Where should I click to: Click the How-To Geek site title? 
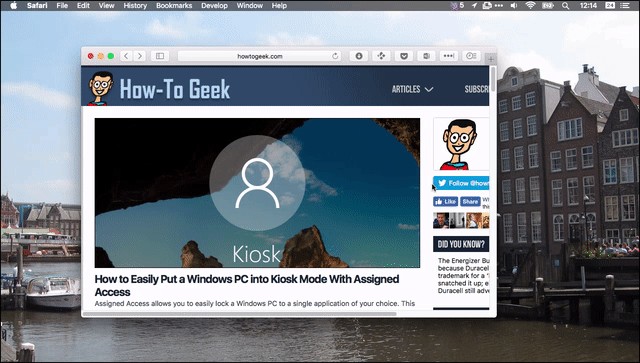point(175,89)
